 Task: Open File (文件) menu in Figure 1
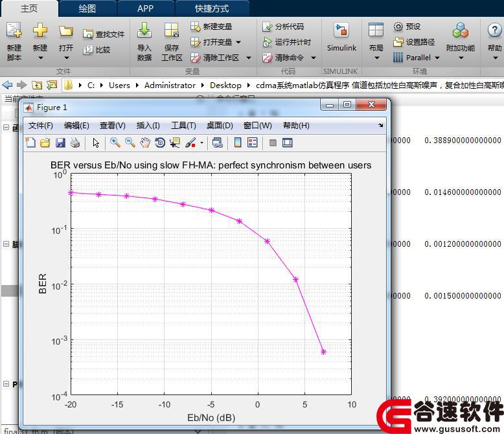coord(40,126)
